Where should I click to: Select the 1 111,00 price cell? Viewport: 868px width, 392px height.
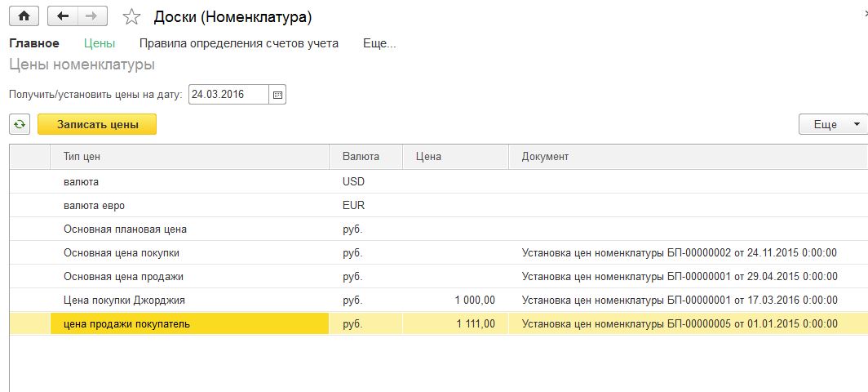point(455,323)
